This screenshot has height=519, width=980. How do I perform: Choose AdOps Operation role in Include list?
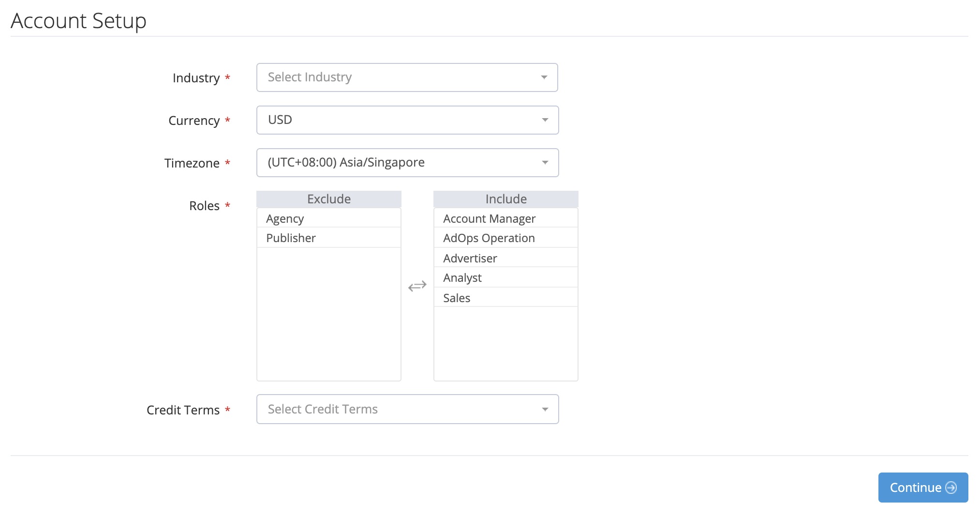[x=505, y=238]
